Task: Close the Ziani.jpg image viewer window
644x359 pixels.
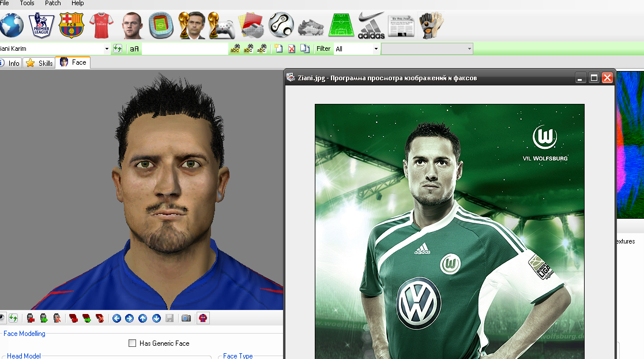Action: click(x=608, y=78)
